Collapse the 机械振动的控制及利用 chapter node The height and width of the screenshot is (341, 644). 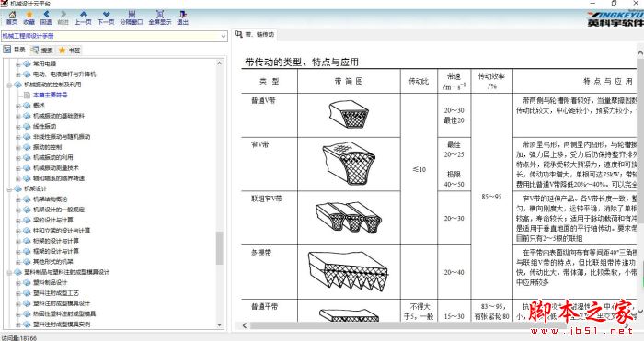coord(9,85)
